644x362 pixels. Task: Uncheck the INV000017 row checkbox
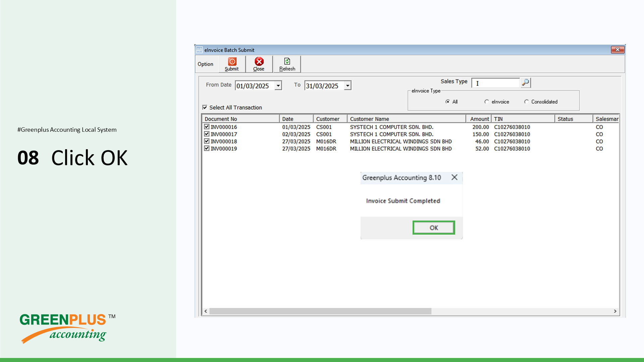207,134
